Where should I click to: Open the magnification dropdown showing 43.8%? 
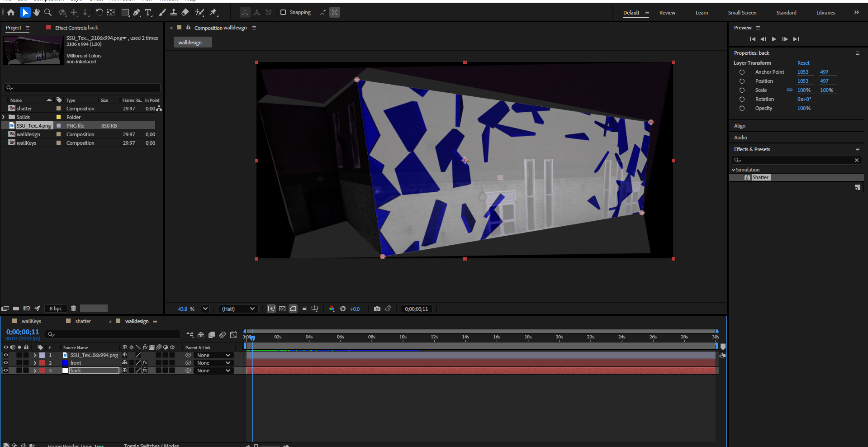[205, 309]
